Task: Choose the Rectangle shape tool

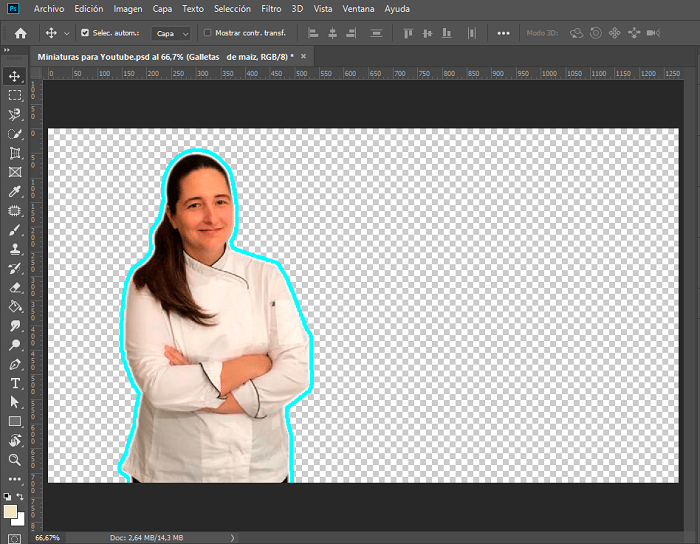Action: (x=15, y=422)
